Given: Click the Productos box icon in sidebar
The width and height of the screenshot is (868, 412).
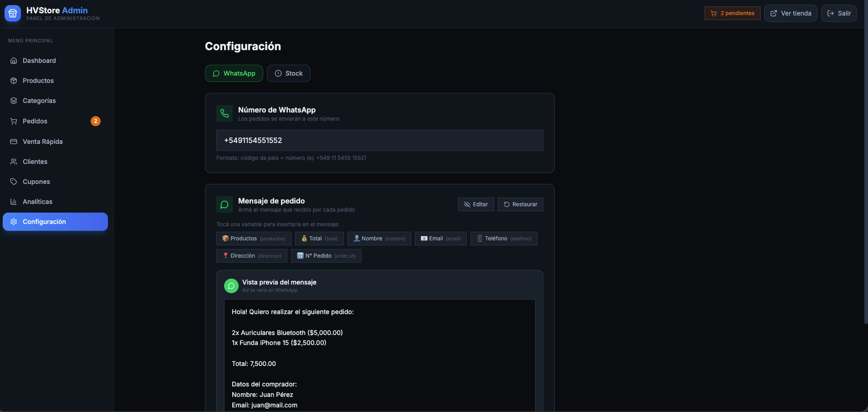Looking at the screenshot, I should [x=14, y=81].
